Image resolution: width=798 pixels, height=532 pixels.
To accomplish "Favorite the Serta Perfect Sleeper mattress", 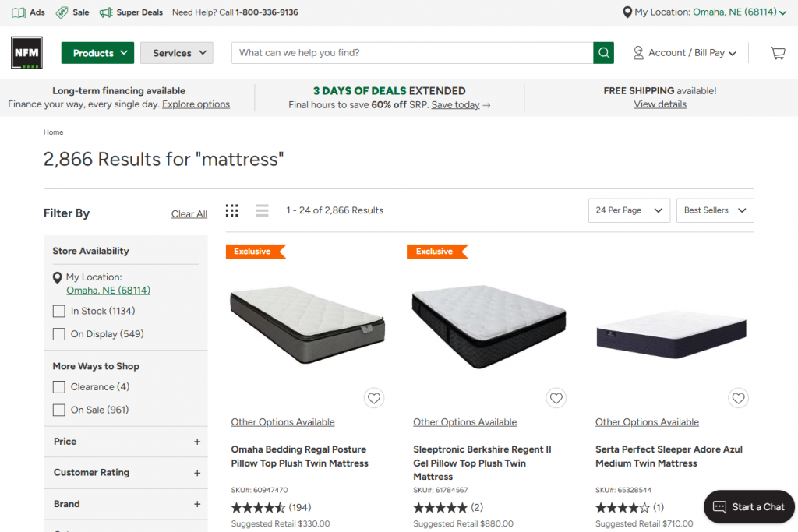I will pyautogui.click(x=739, y=398).
